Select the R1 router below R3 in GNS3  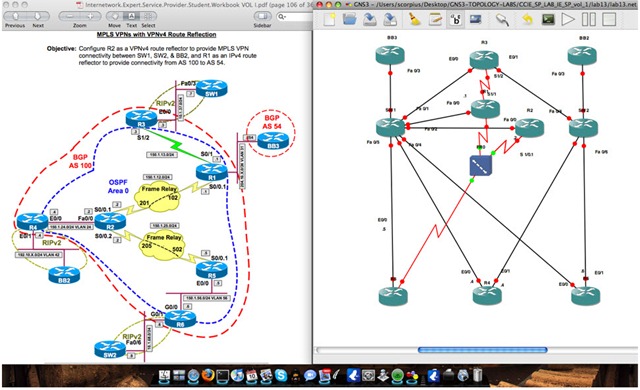485,109
